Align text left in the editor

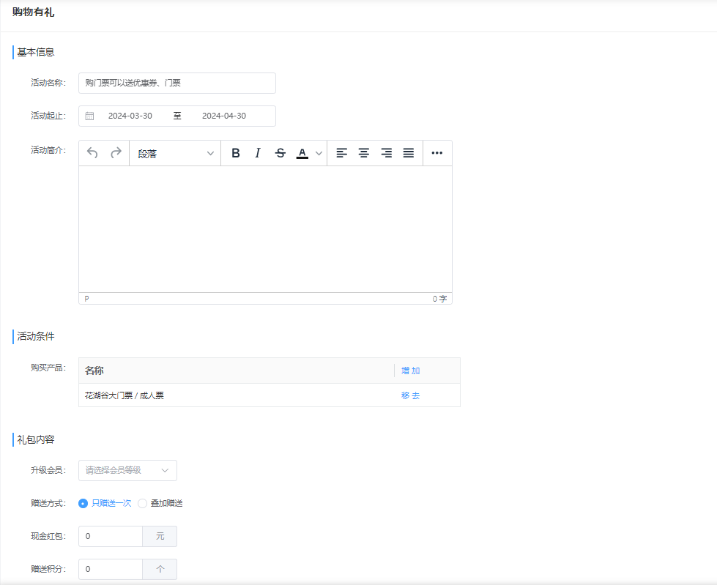pyautogui.click(x=341, y=153)
